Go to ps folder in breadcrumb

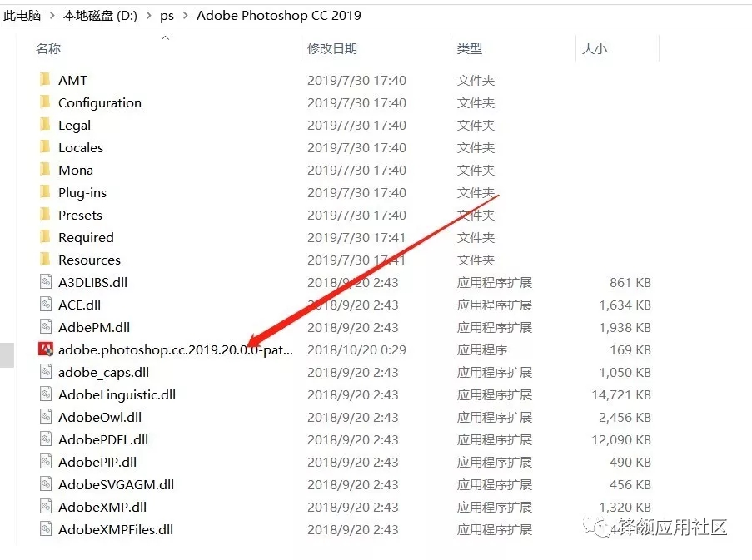tap(167, 16)
